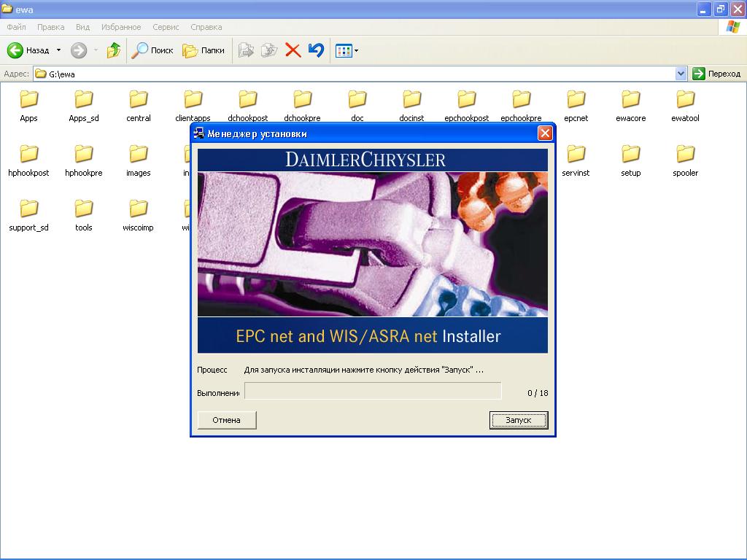
Task: Open the epchookpost folder
Action: 466,106
